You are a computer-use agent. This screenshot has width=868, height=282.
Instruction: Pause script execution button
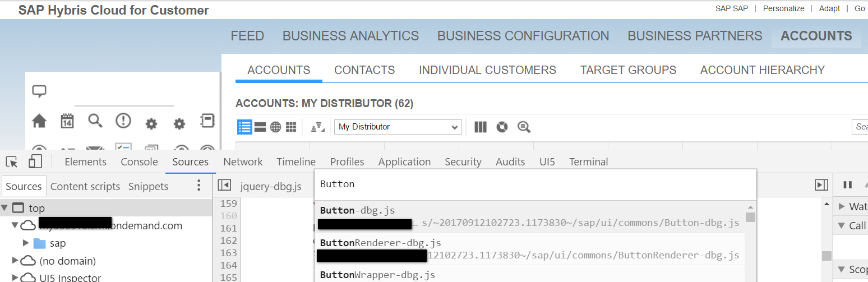[x=848, y=185]
